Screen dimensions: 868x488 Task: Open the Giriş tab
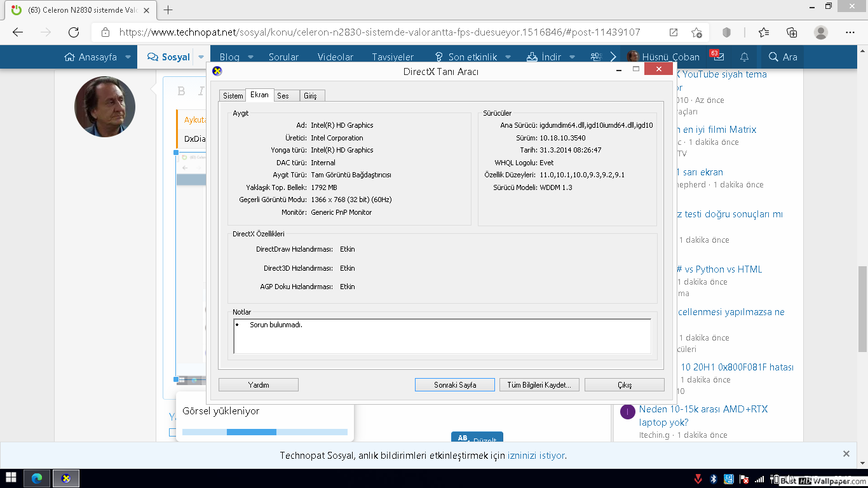311,95
